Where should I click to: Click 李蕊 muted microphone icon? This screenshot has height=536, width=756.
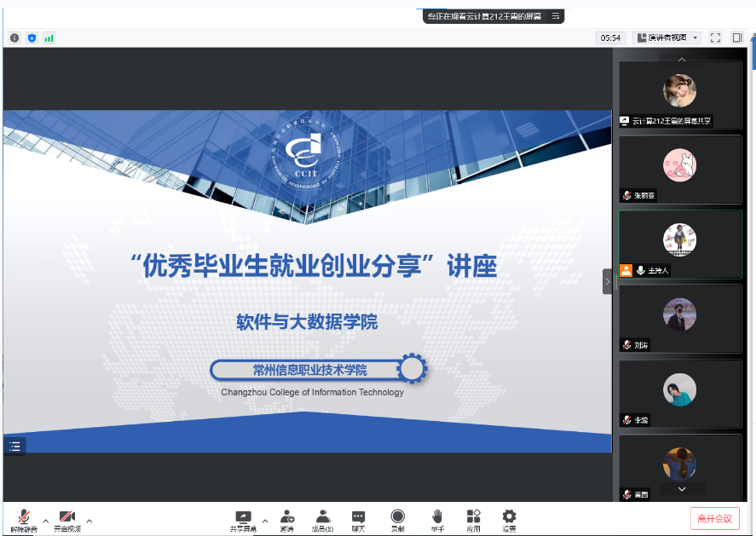coord(626,420)
